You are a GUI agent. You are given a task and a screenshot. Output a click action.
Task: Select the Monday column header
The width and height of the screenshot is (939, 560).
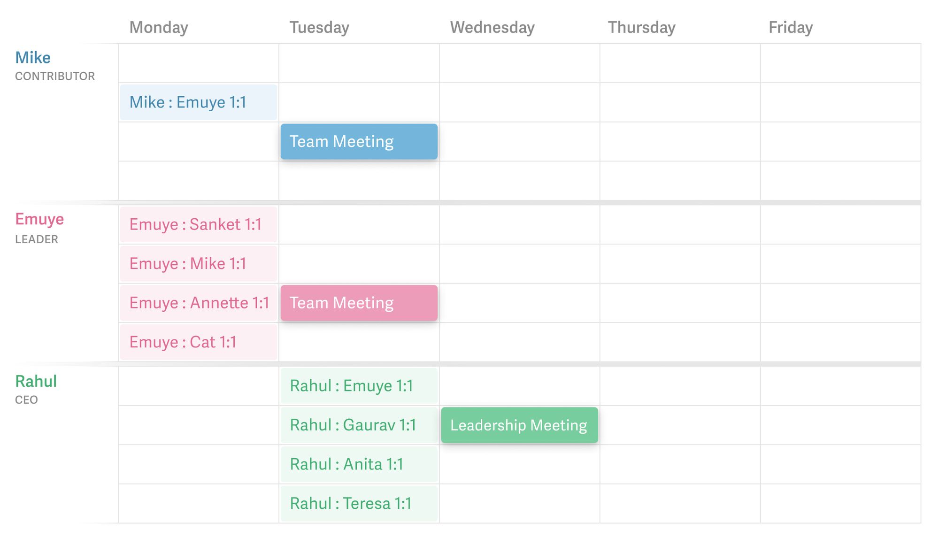(159, 27)
